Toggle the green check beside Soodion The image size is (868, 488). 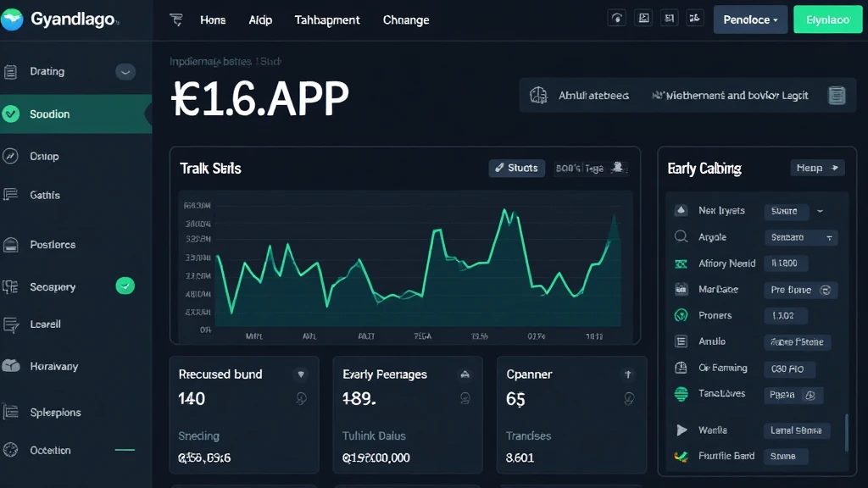click(x=11, y=114)
